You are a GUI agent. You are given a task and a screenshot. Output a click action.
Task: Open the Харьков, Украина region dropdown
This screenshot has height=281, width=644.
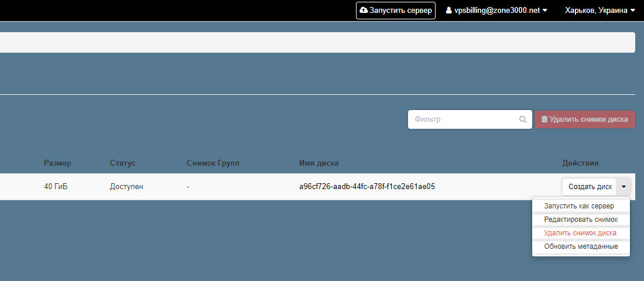pyautogui.click(x=600, y=11)
